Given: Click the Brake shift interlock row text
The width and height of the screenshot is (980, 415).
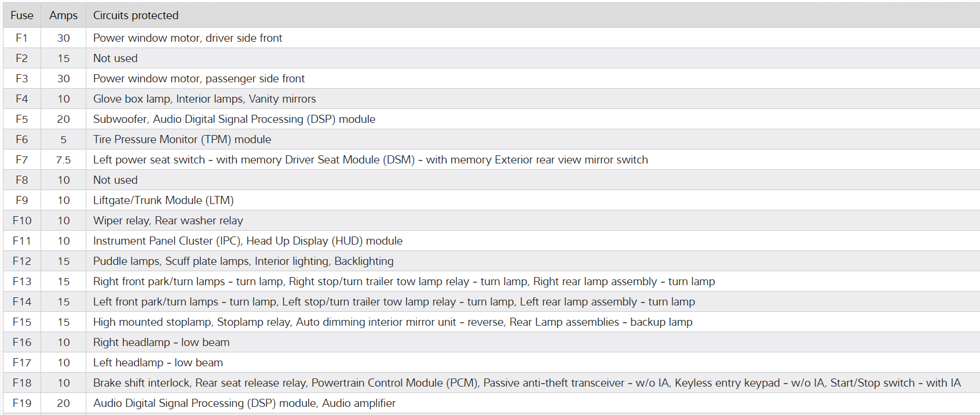Looking at the screenshot, I should [526, 383].
